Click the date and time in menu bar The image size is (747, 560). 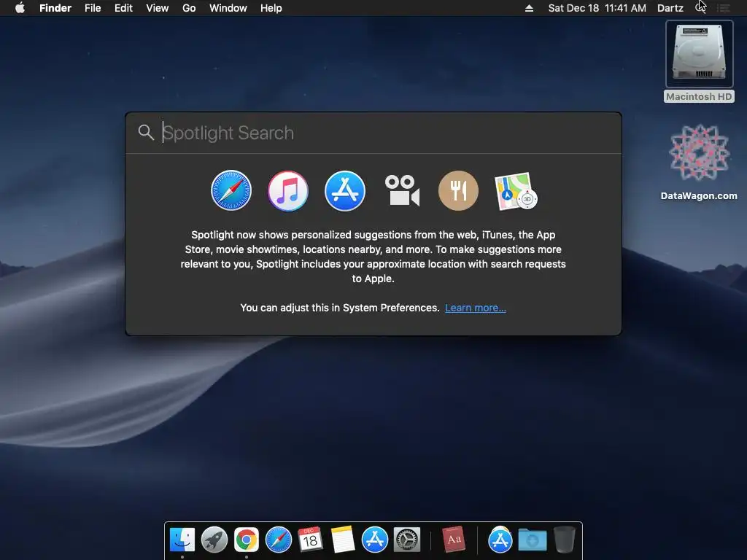[x=597, y=8]
